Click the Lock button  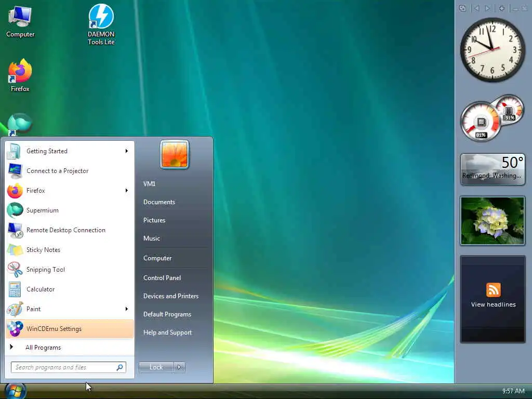click(x=156, y=367)
